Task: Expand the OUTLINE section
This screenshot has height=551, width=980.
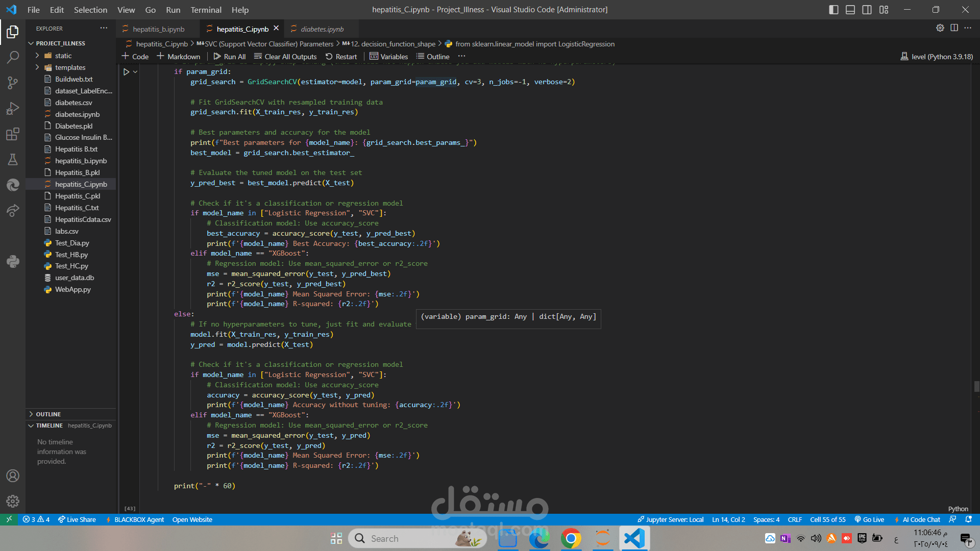Action: 48,414
